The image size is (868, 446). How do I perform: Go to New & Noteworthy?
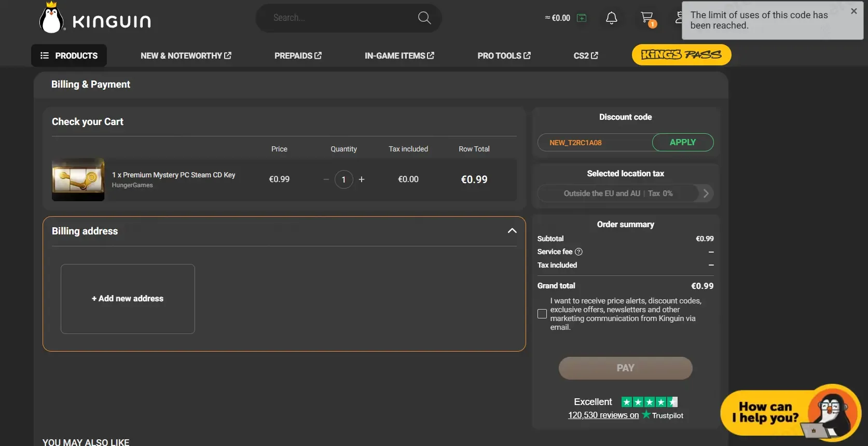[186, 55]
